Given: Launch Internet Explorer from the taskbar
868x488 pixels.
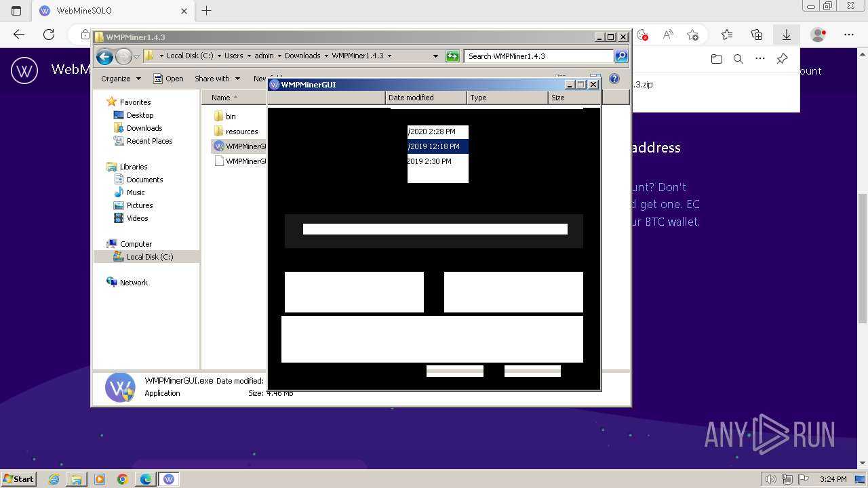Looking at the screenshot, I should click(54, 479).
